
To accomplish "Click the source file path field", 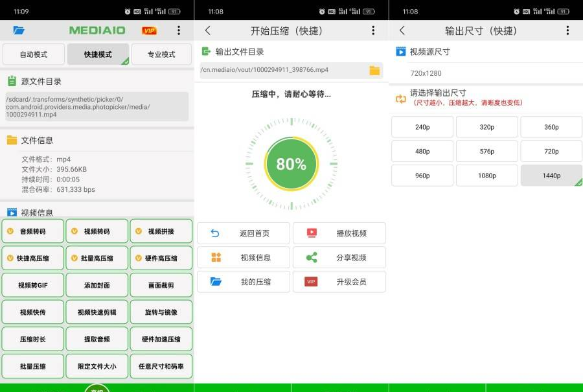I will 97,106.
